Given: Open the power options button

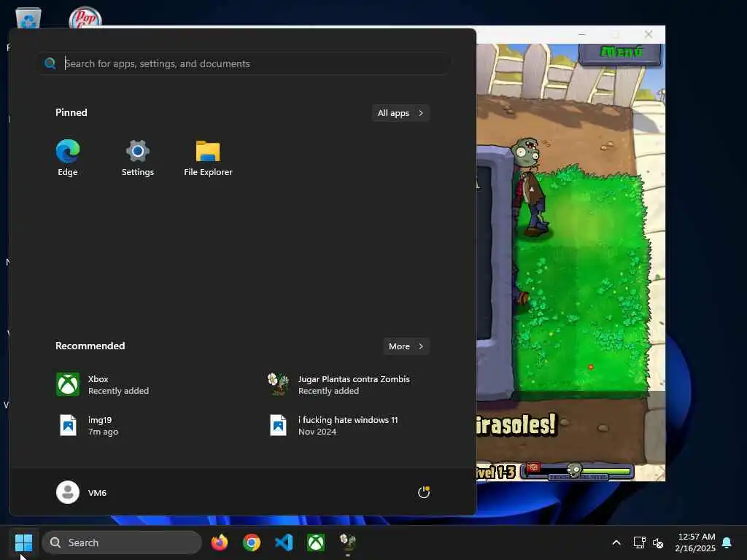Looking at the screenshot, I should click(x=424, y=492).
